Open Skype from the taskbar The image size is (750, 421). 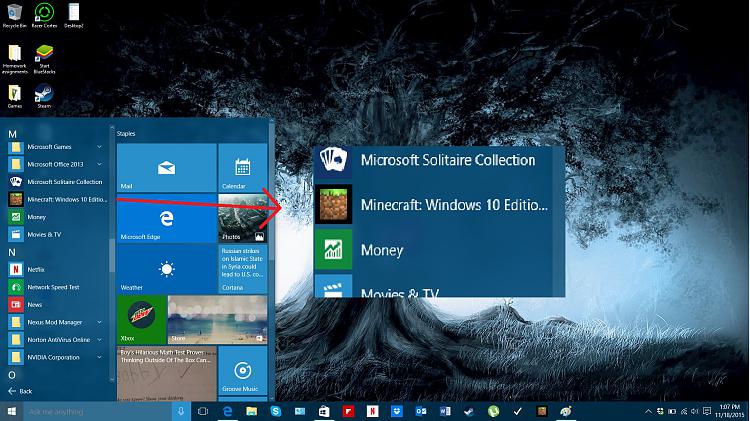276,411
